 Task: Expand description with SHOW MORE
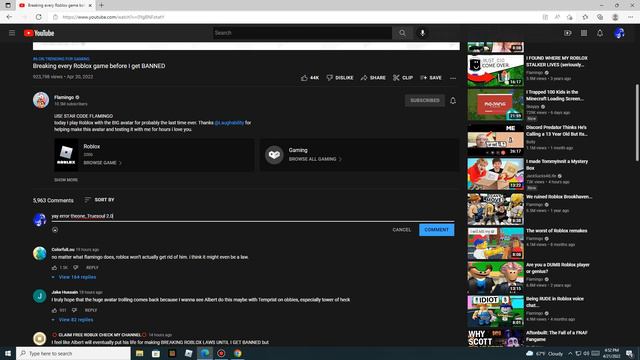click(x=66, y=180)
